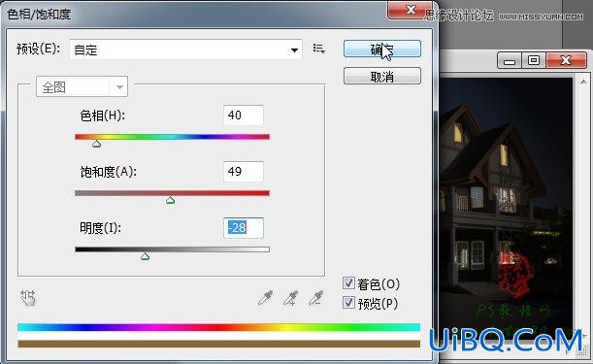This screenshot has width=593, height=364.
Task: Click the 色相(H) label
Action: (102, 116)
